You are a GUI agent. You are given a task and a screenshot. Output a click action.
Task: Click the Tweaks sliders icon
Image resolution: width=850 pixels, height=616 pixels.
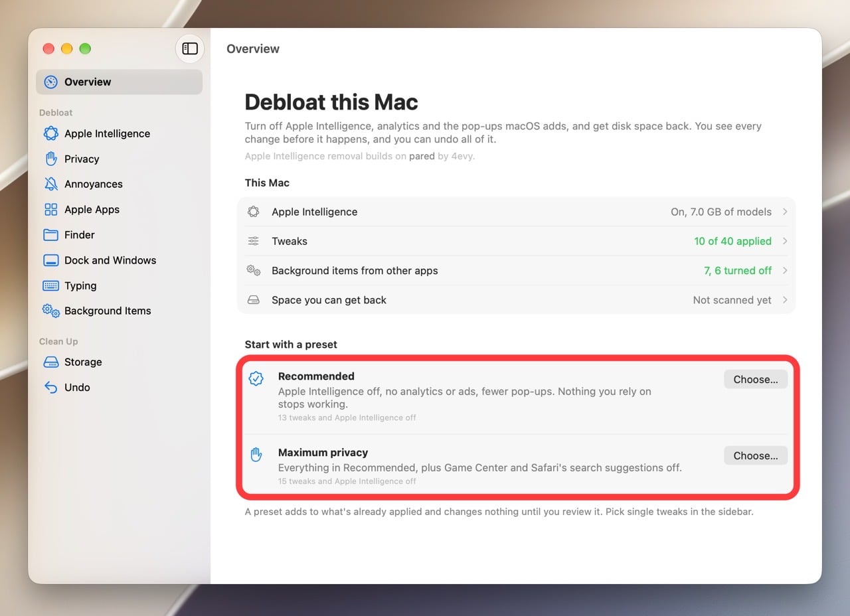253,241
